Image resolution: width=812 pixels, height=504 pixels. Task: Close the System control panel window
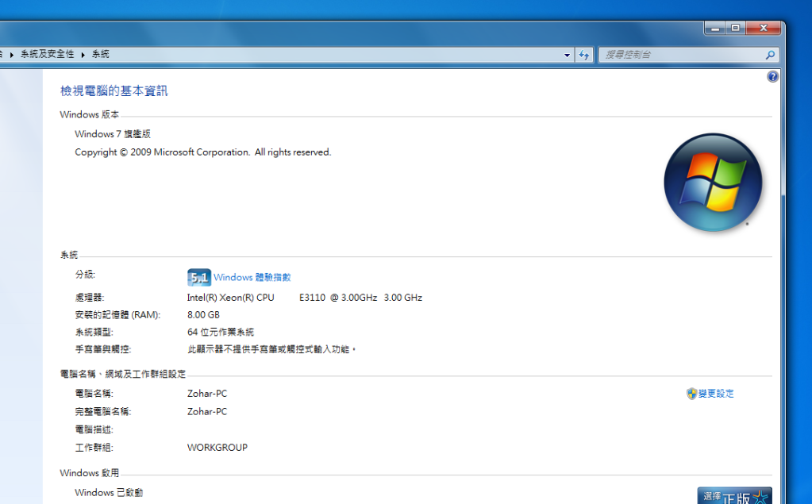point(764,29)
